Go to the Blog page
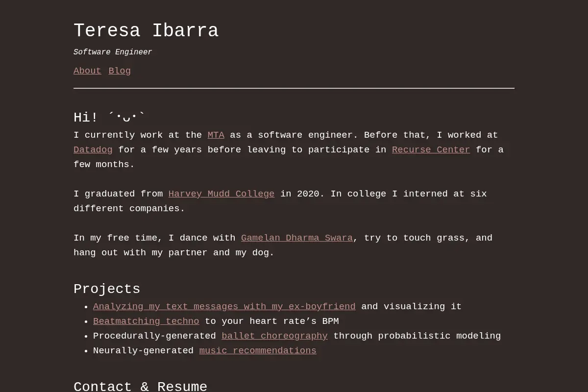 [x=120, y=71]
